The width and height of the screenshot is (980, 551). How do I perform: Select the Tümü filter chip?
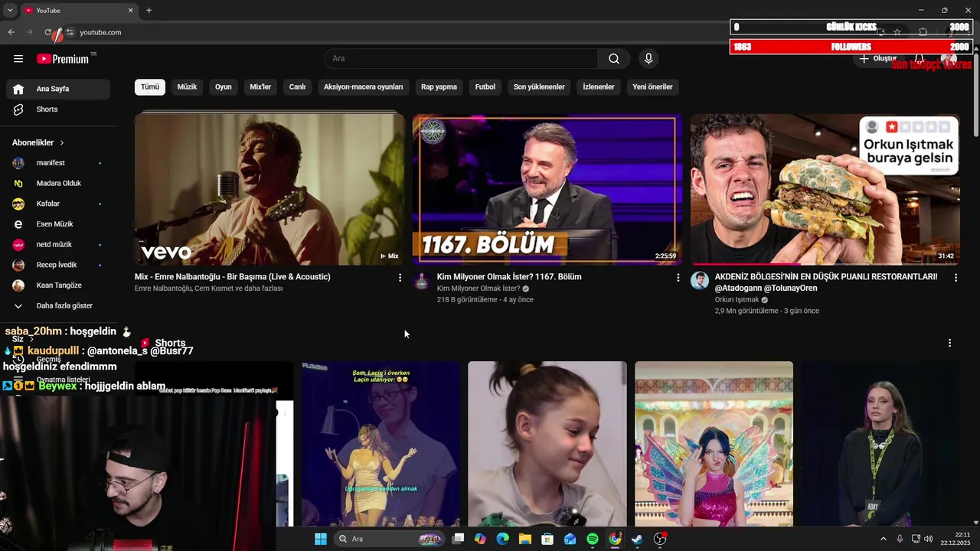pos(150,86)
